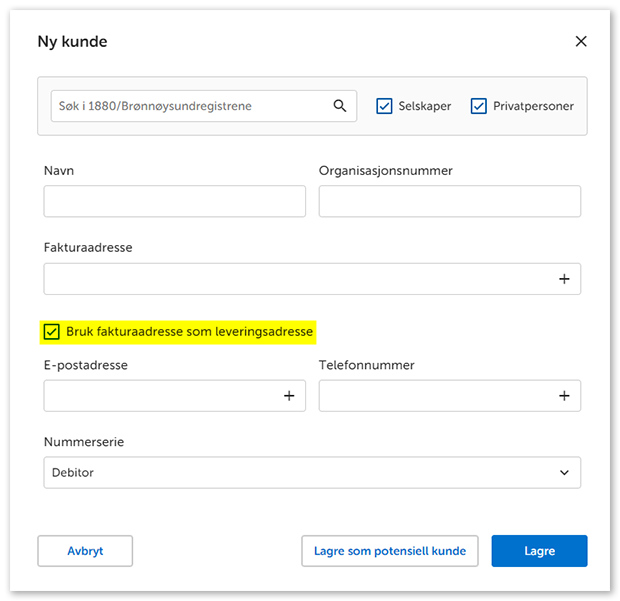Expand the Nummerserie chevron arrow

(x=564, y=472)
